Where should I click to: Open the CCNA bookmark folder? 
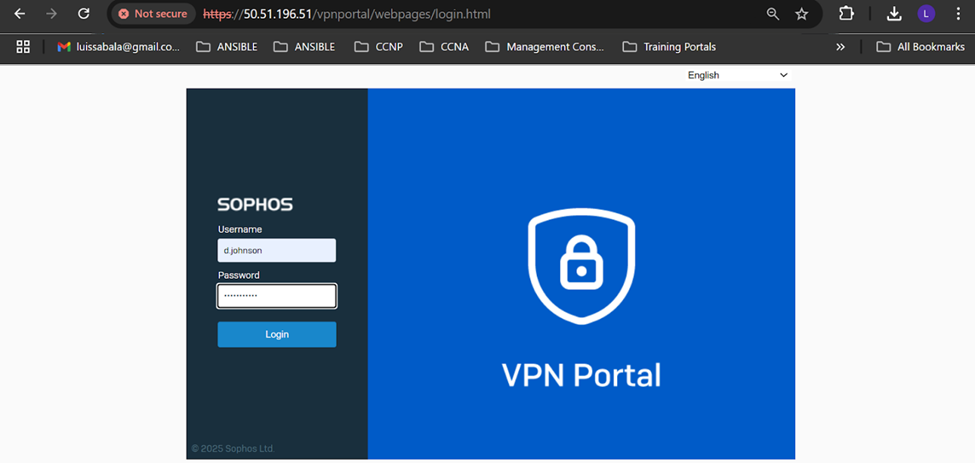click(x=444, y=47)
